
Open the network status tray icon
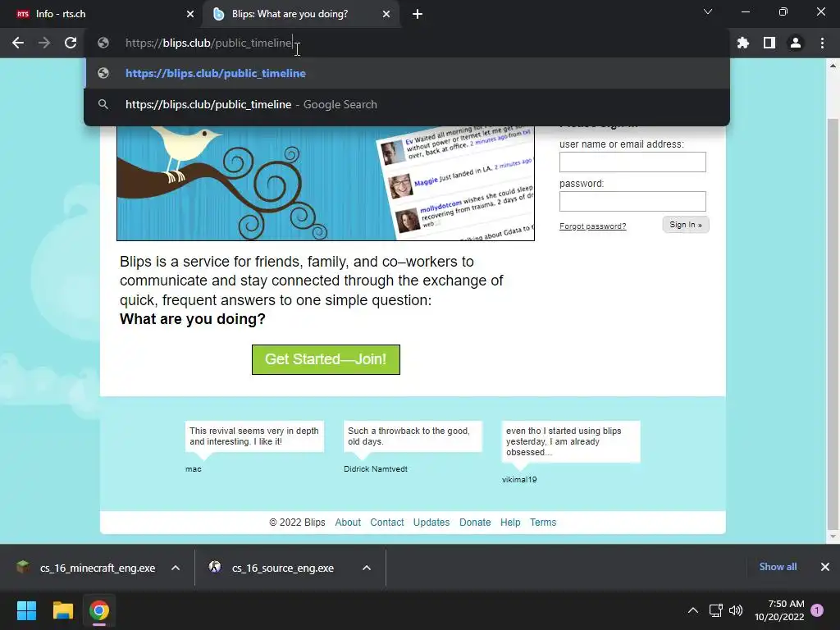[715, 610]
